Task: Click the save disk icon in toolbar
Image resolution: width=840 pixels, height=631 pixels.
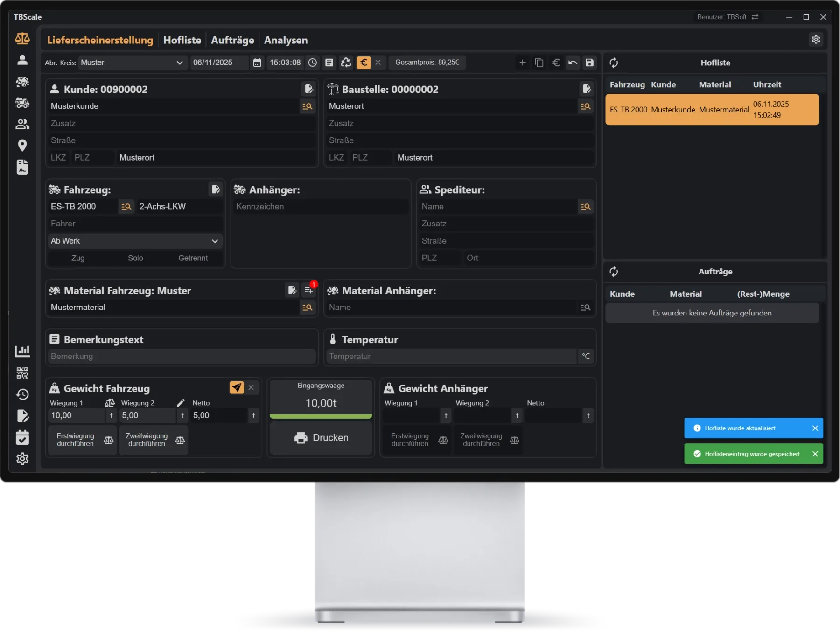Action: (x=589, y=63)
